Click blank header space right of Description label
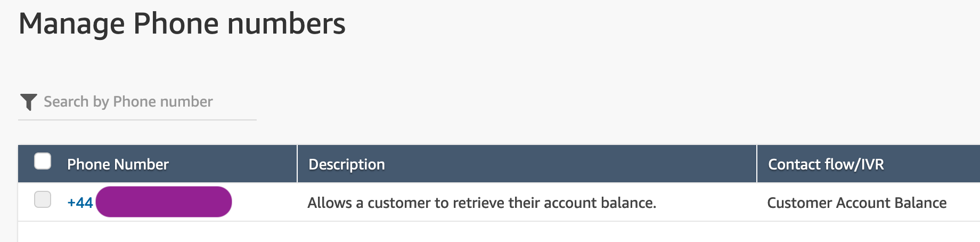The width and height of the screenshot is (980, 242). pos(570,164)
